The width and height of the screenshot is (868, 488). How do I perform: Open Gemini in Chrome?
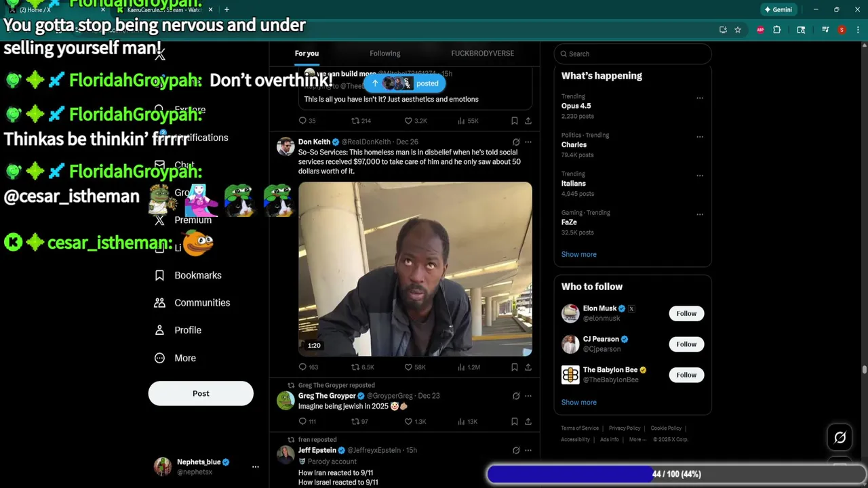(x=778, y=9)
